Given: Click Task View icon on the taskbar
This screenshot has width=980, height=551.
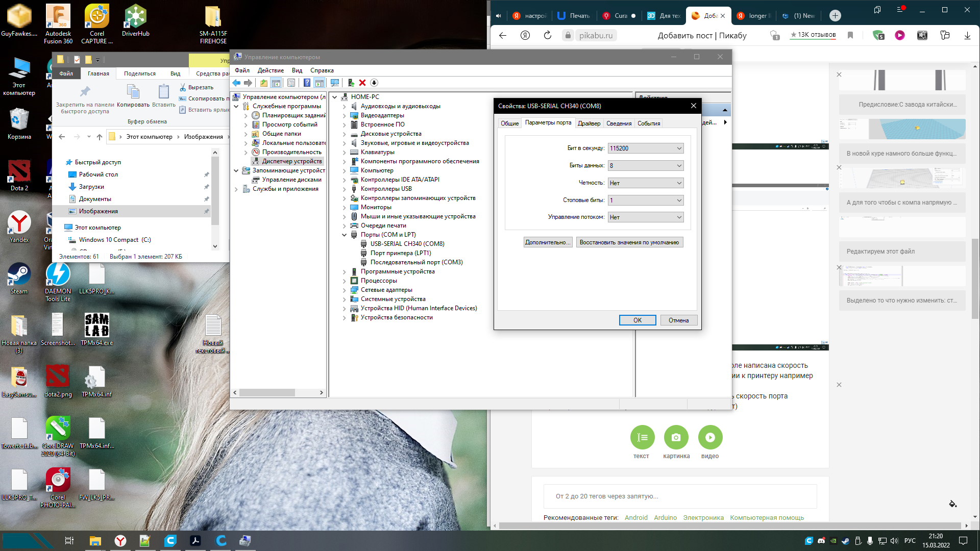Looking at the screenshot, I should pos(69,541).
